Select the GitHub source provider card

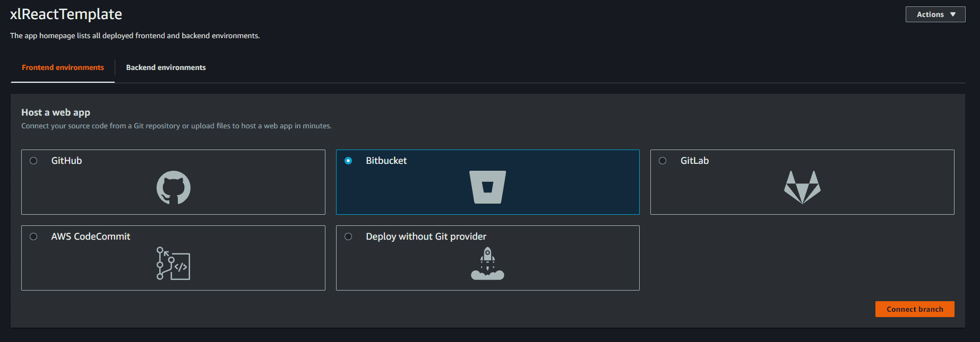tap(173, 182)
